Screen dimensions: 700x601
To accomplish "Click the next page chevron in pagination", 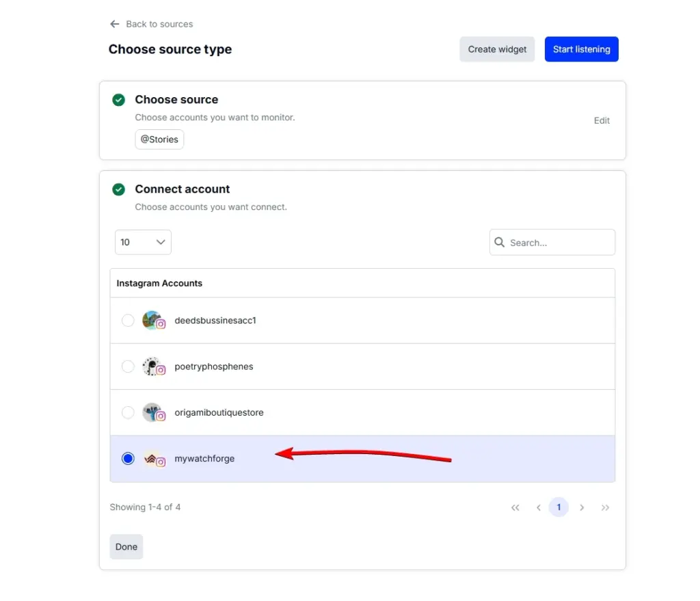I will tap(582, 507).
